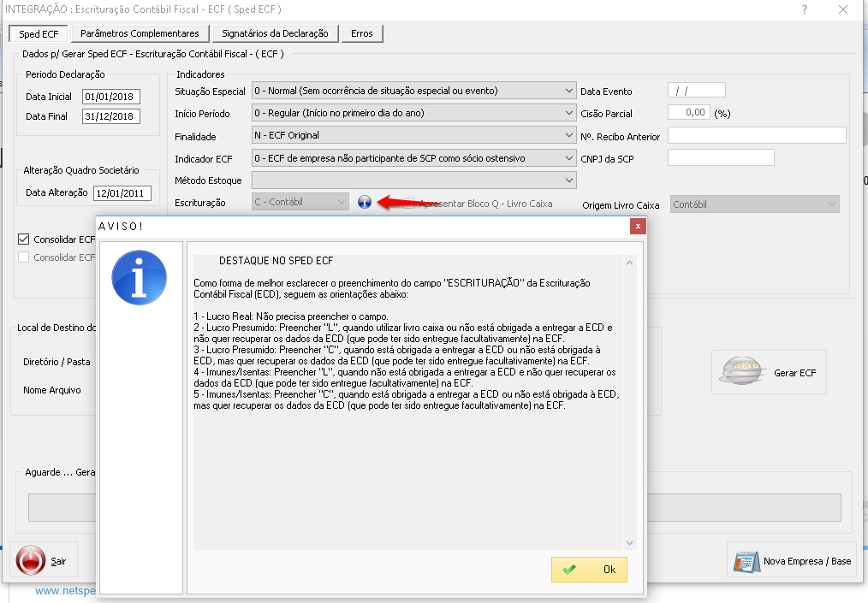Click the Nº. Recibo Anterior input field
Image resolution: width=868 pixels, height=603 pixels.
click(x=757, y=135)
